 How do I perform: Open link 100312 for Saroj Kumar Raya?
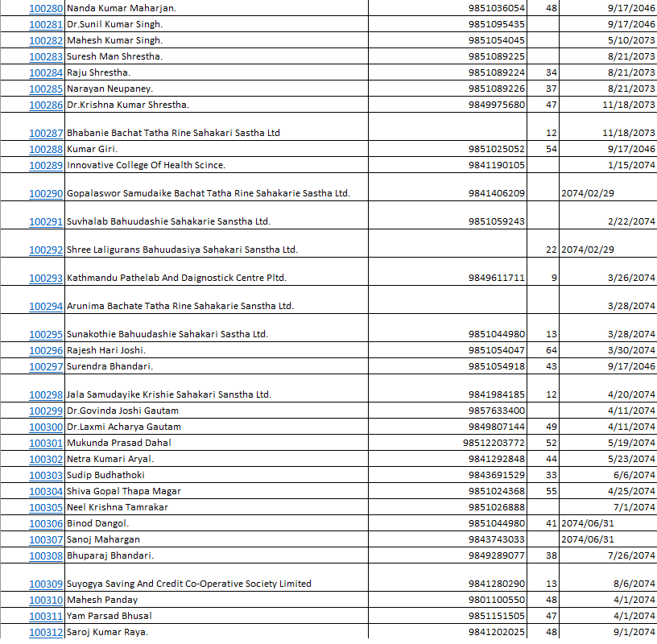(46, 632)
